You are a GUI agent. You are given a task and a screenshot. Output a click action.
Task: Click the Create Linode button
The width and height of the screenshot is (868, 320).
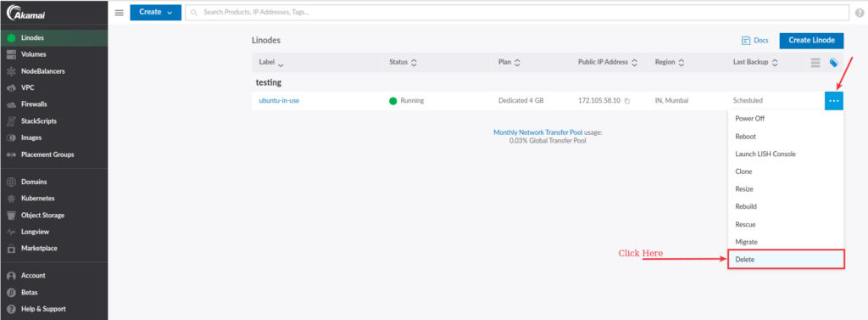pyautogui.click(x=811, y=41)
